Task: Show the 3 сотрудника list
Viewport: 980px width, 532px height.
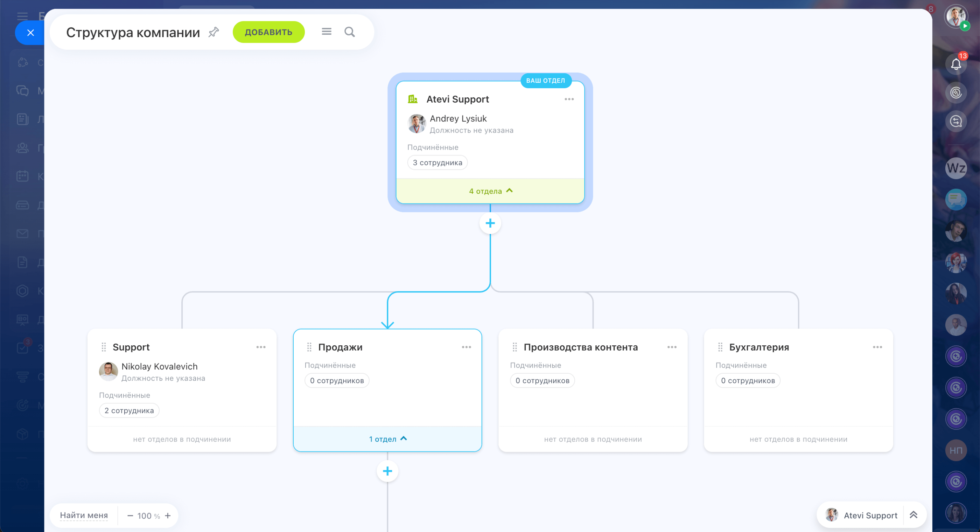Action: click(x=437, y=163)
